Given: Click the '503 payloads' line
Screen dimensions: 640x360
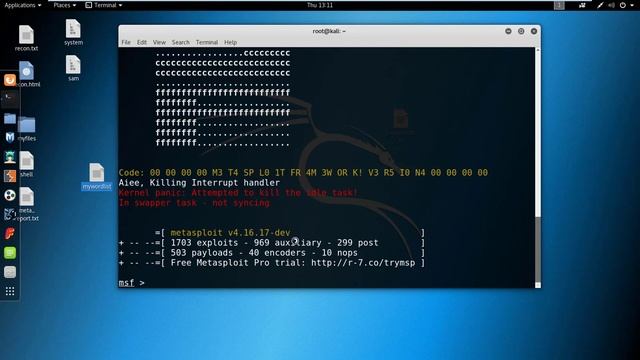Looking at the screenshot, I should point(271,253).
